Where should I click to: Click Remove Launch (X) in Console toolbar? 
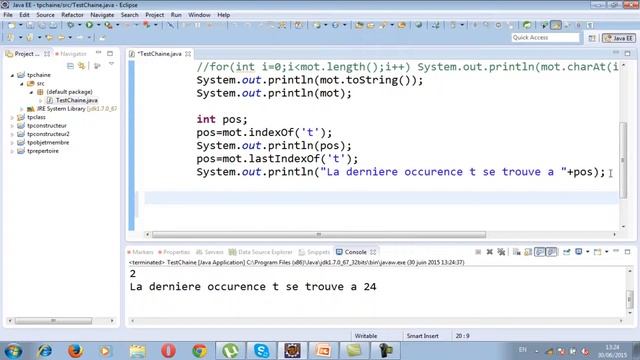[x=489, y=252]
